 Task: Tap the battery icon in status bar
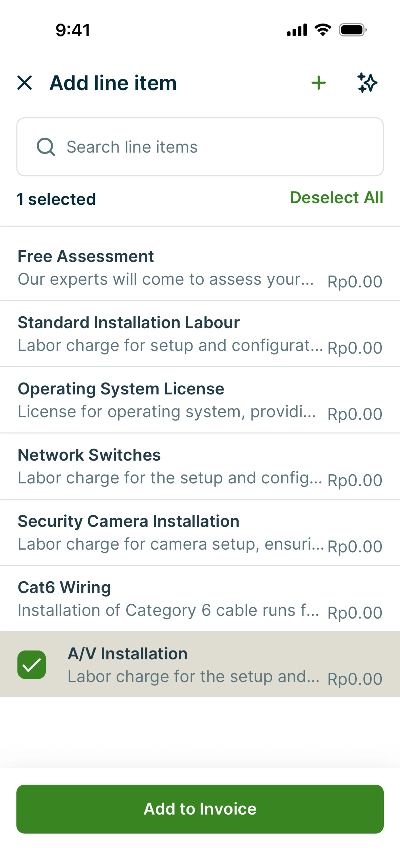coord(352,30)
